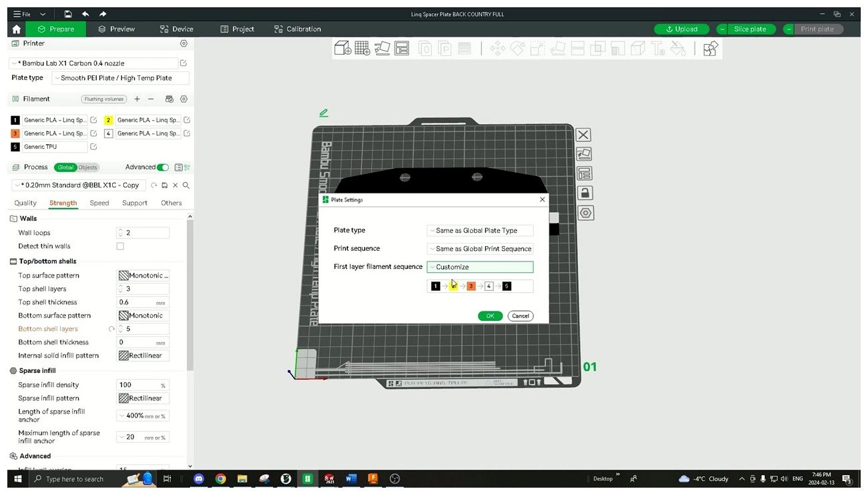Edit filament 1 preset icon
The width and height of the screenshot is (868, 495).
tap(93, 120)
